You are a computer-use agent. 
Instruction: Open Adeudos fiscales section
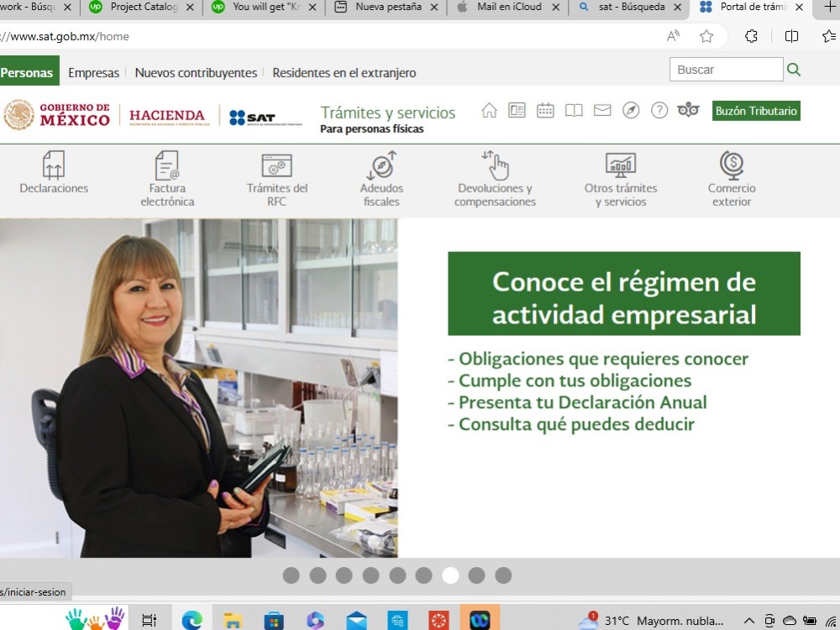381,180
